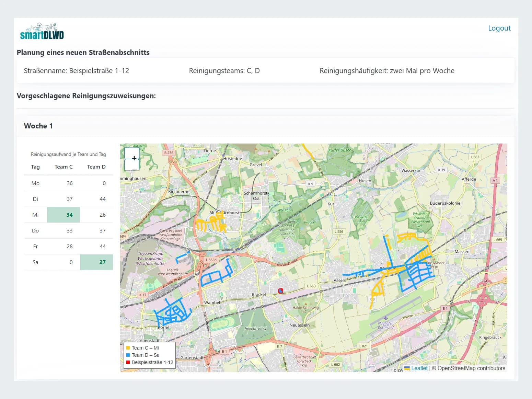Click Team C value 33 in Do row
This screenshot has width=532, height=399.
tap(70, 231)
